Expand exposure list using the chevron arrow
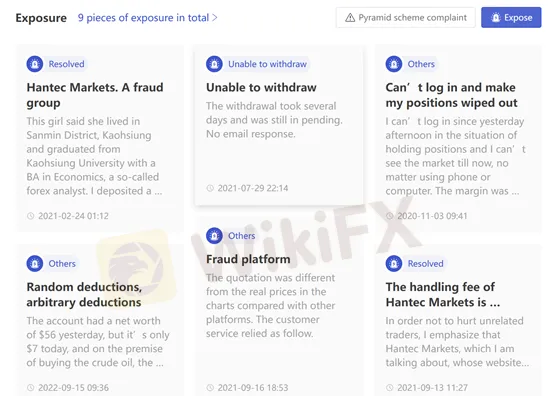This screenshot has width=554, height=396. click(214, 18)
